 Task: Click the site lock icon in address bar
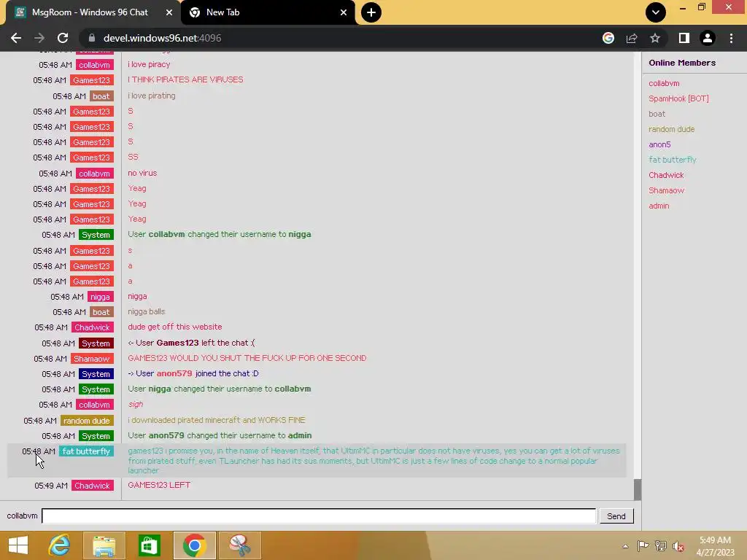(x=92, y=38)
